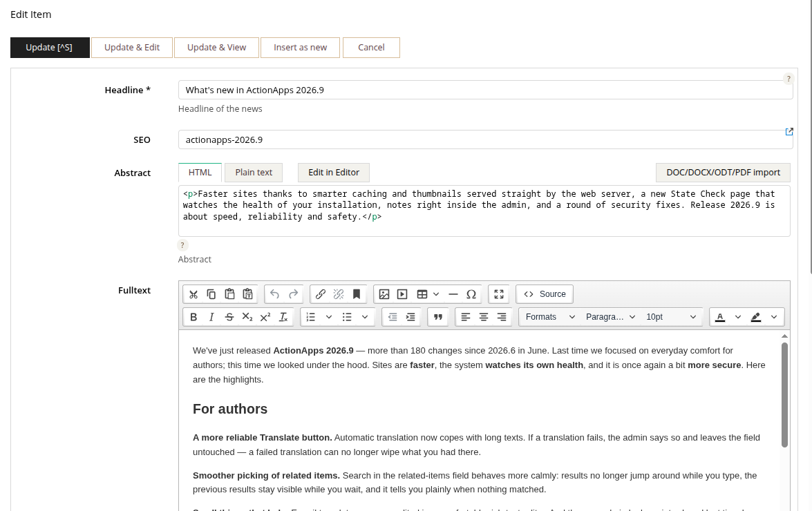Screen dimensions: 812x511
Task: Toggle strikethrough formatting
Action: pyautogui.click(x=229, y=317)
